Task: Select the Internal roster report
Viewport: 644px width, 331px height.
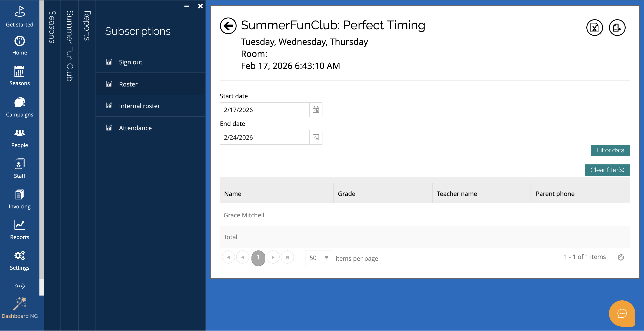Action: pyautogui.click(x=139, y=106)
